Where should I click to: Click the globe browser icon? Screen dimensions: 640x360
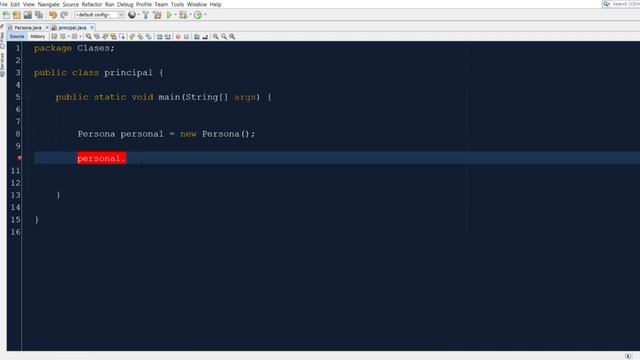[132, 15]
